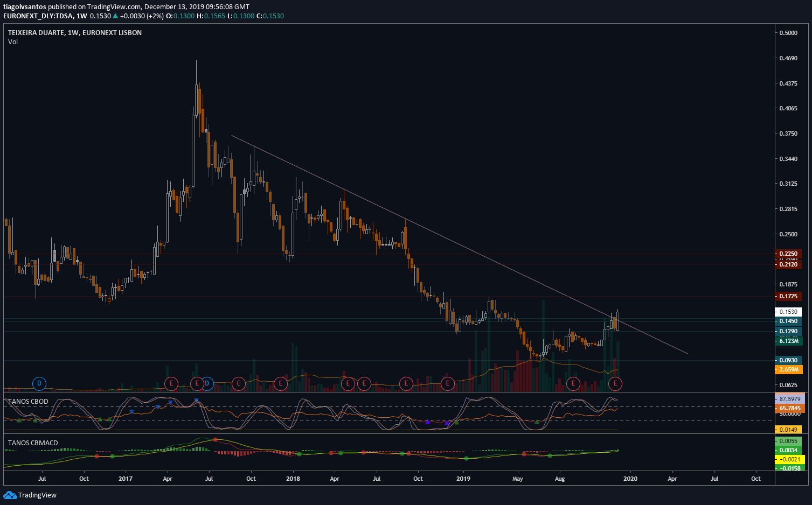Click the 2017 label on time axis
The image size is (812, 505).
[x=126, y=479]
